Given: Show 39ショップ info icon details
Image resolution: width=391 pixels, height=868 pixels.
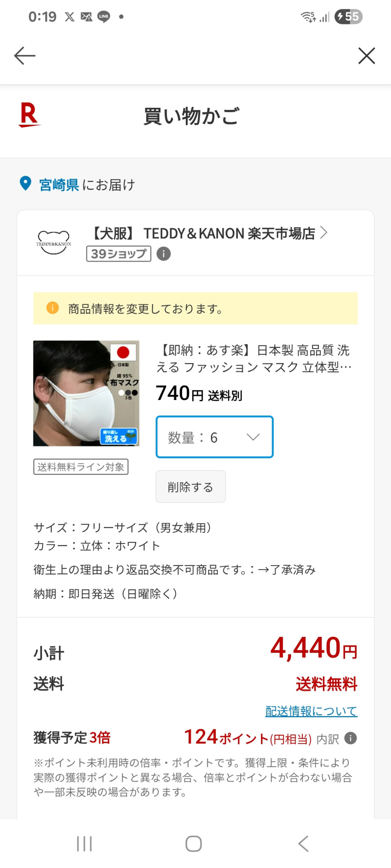Looking at the screenshot, I should coord(164,254).
